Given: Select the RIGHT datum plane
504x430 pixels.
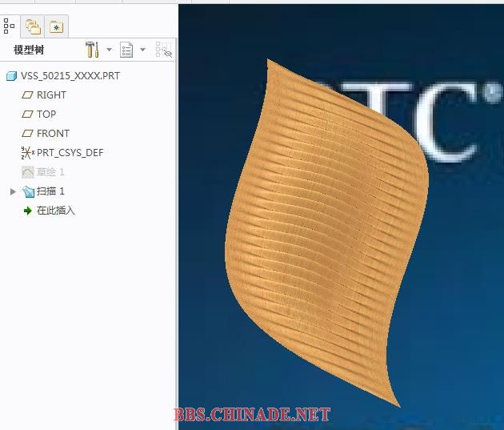Looking at the screenshot, I should pyautogui.click(x=51, y=95).
